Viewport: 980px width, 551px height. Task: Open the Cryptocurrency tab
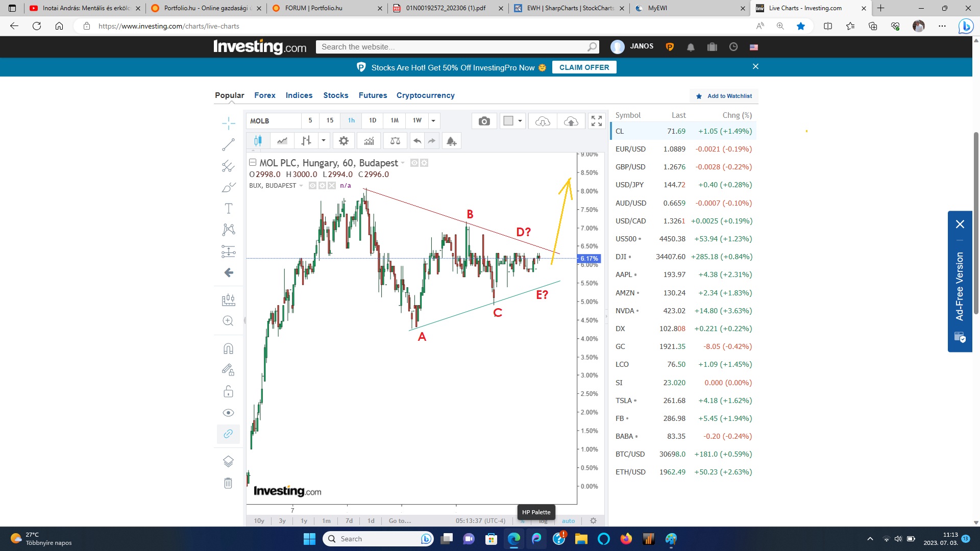point(425,95)
